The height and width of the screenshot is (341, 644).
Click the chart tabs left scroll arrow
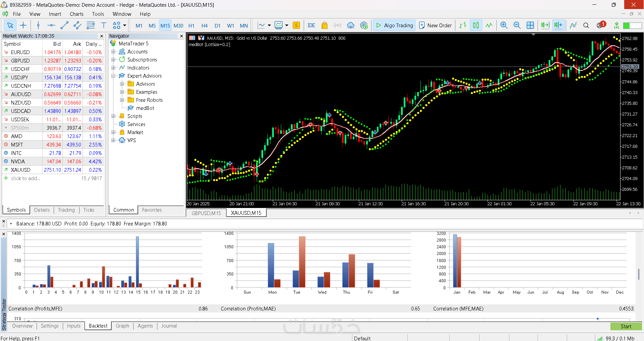(x=630, y=213)
